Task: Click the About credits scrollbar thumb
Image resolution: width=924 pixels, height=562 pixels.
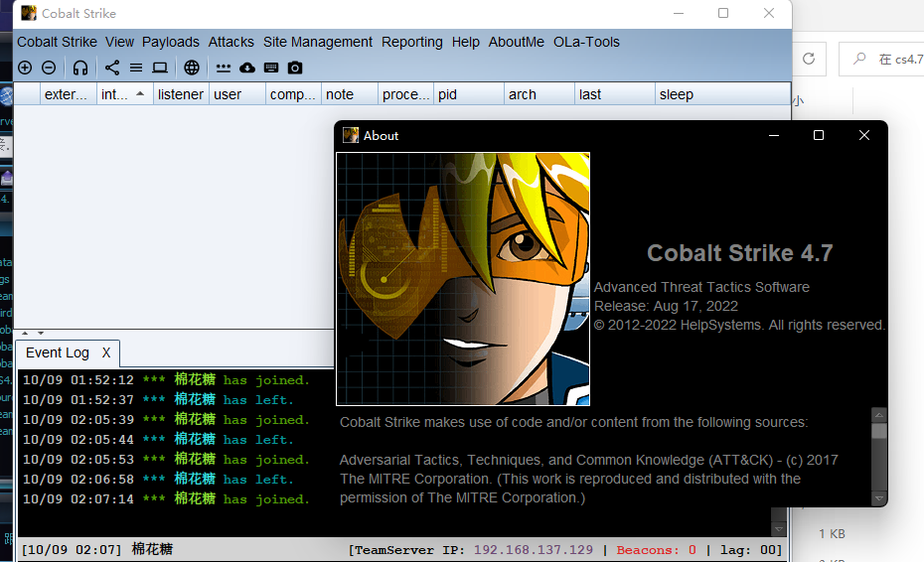Action: pyautogui.click(x=878, y=430)
